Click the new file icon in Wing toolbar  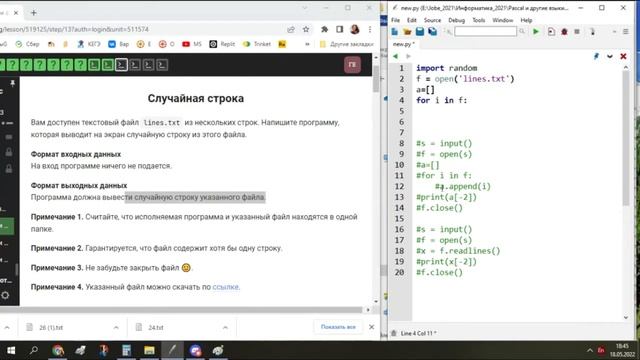click(395, 31)
